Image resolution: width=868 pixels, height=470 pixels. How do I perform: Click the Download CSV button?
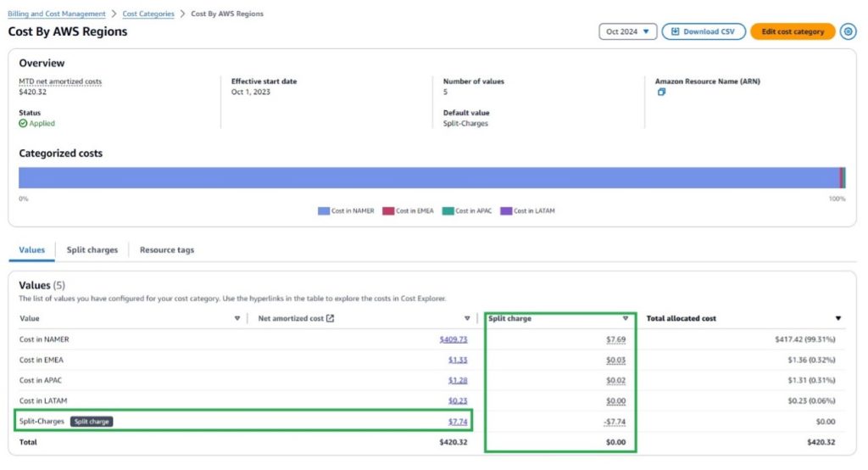coord(704,31)
